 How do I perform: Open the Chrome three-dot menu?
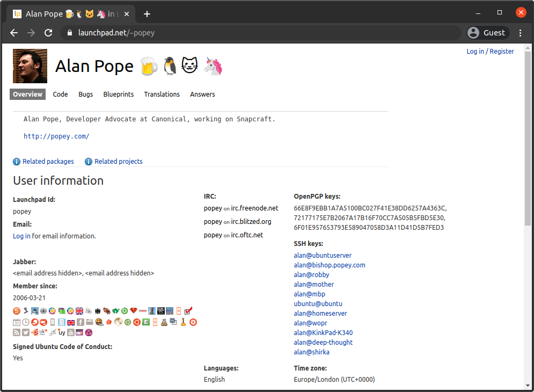[520, 33]
